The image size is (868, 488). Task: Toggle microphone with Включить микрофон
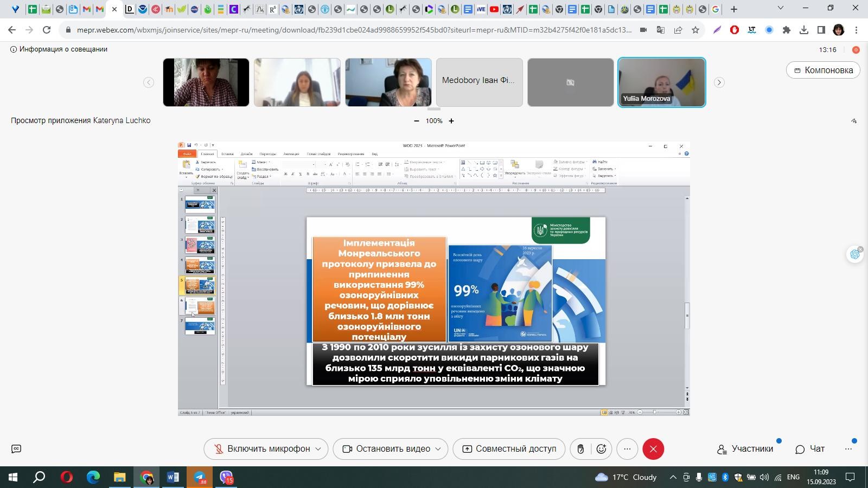pos(261,449)
